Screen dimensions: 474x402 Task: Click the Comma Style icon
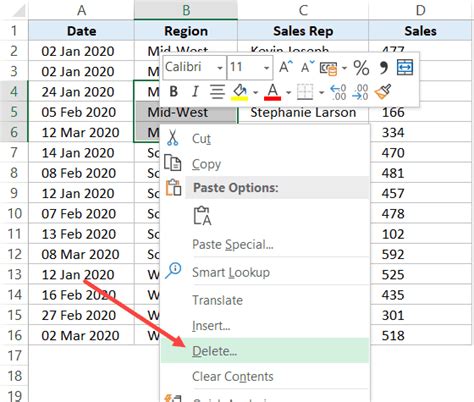383,68
